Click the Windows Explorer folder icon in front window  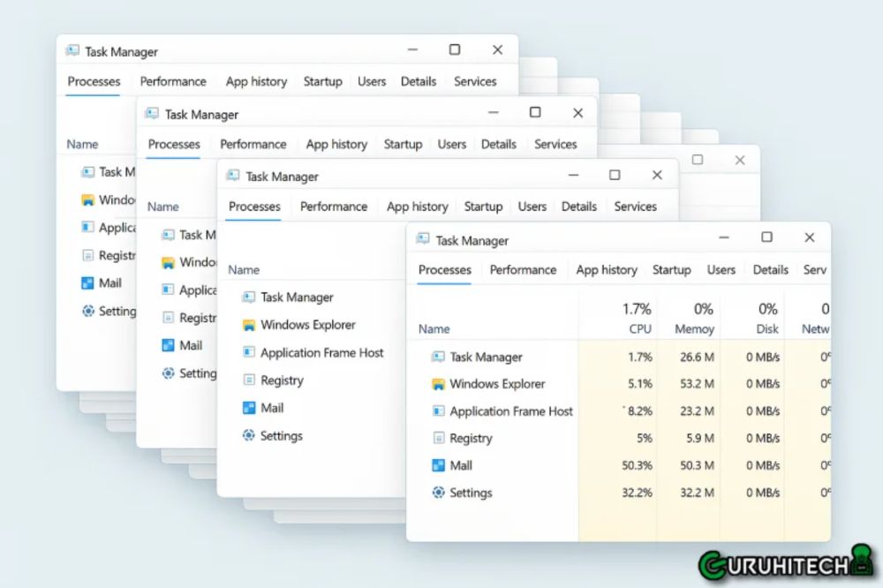[x=438, y=384]
